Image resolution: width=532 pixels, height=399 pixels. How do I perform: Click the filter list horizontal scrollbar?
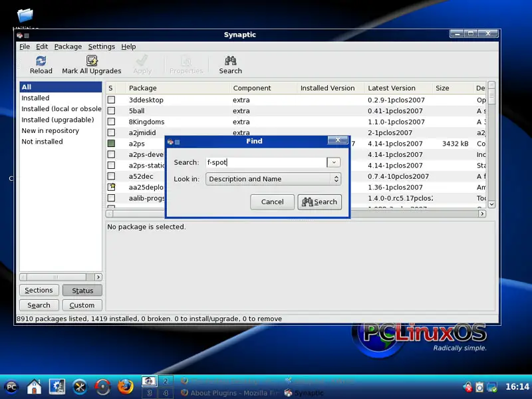click(x=61, y=277)
